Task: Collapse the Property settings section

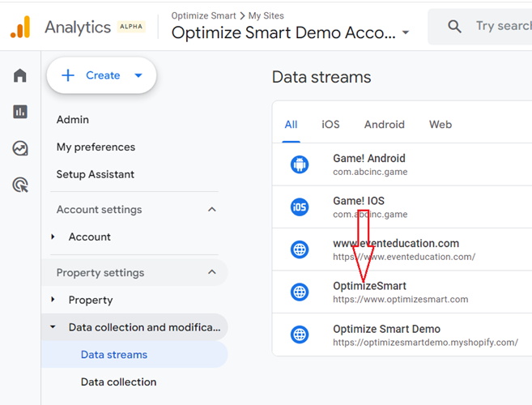Action: click(212, 272)
